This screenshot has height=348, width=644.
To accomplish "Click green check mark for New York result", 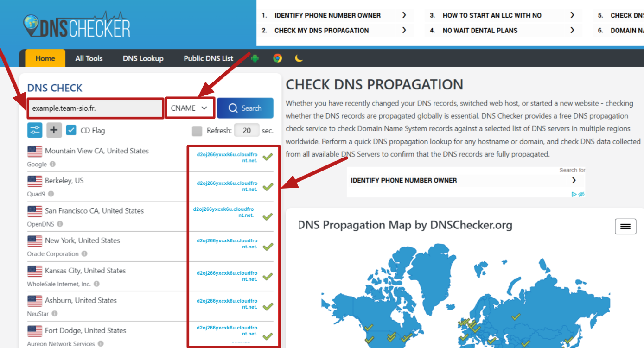I will 268,247.
